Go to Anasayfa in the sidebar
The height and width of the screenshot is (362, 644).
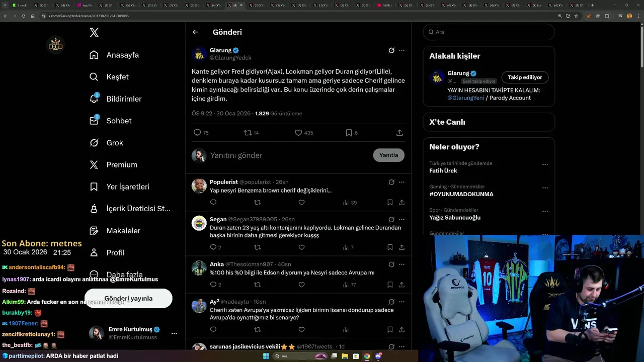coord(114,55)
